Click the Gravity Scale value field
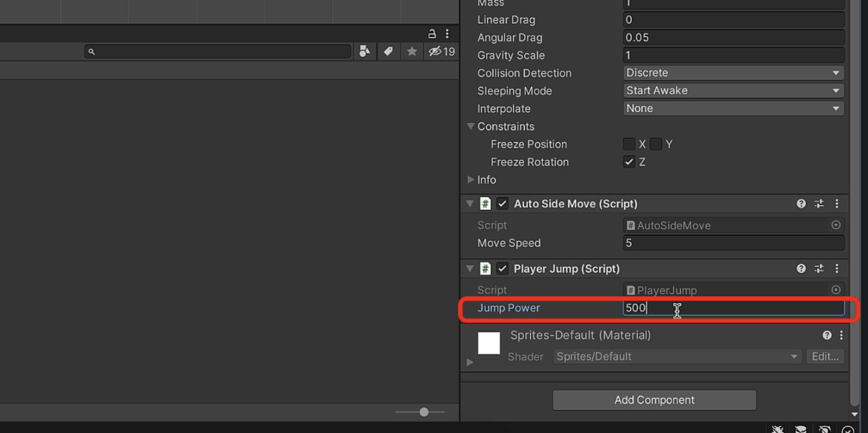Image resolution: width=868 pixels, height=433 pixels. (x=733, y=56)
